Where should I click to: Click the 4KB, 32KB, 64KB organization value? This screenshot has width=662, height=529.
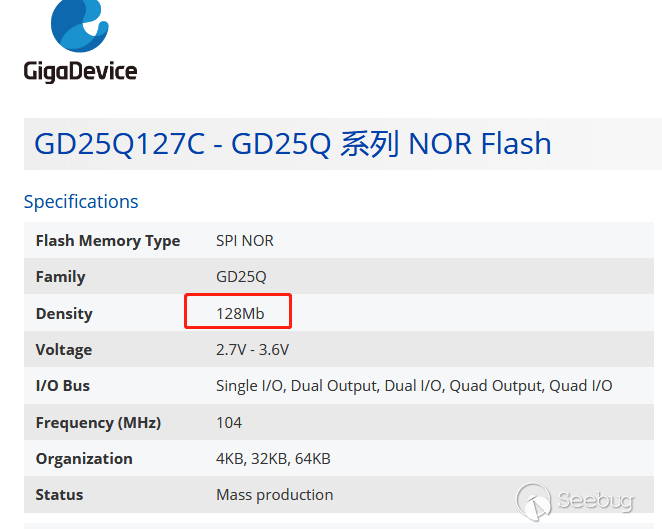pos(273,459)
